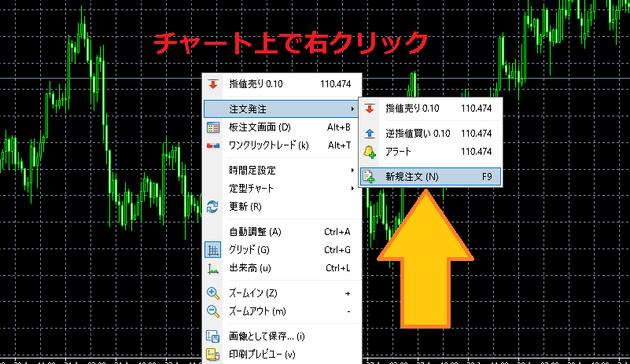This screenshot has width=630, height=364.
Task: Click the ズームアウト magnifier minus icon
Action: [x=213, y=311]
